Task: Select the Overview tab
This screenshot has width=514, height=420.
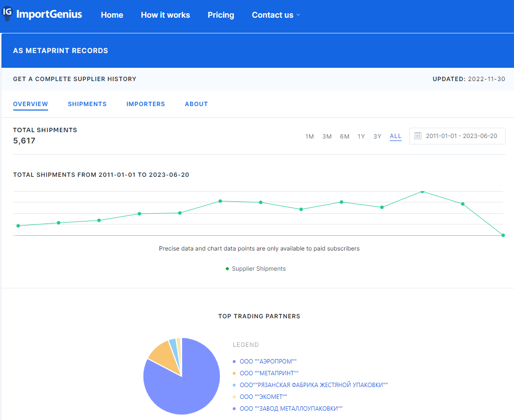Action: [x=30, y=104]
